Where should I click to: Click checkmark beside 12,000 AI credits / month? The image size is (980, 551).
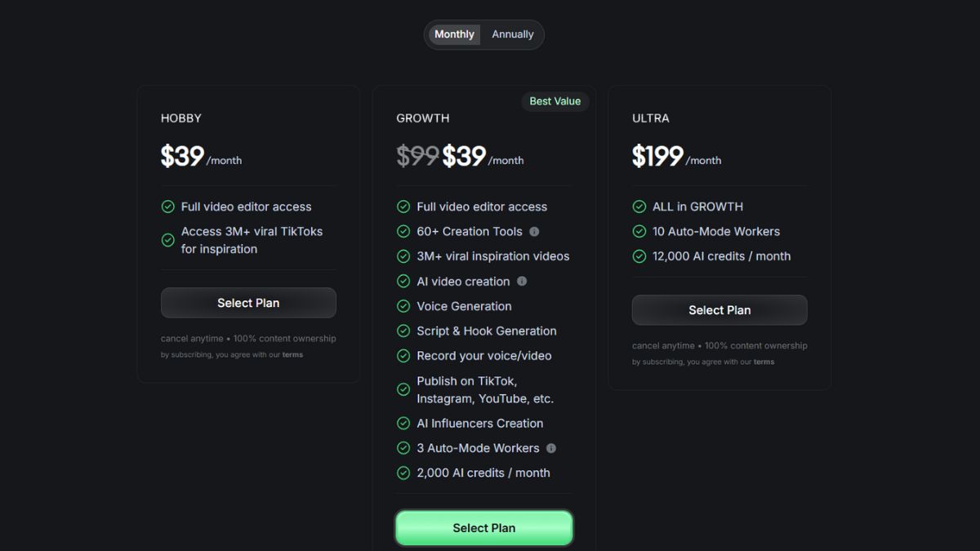(639, 256)
